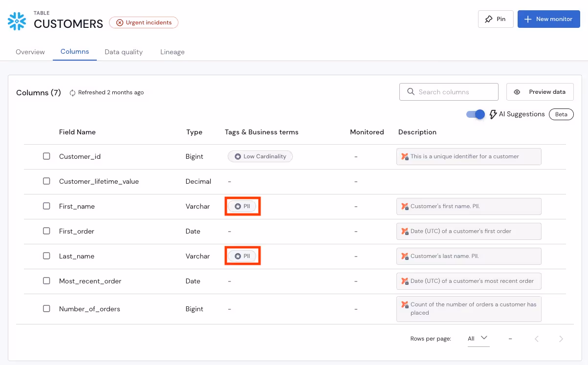
Task: Edit the Number_of_orders description box
Action: (469, 309)
